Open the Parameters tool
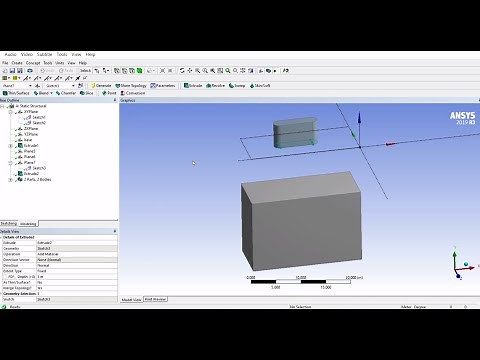Image resolution: width=480 pixels, height=360 pixels. tap(163, 86)
